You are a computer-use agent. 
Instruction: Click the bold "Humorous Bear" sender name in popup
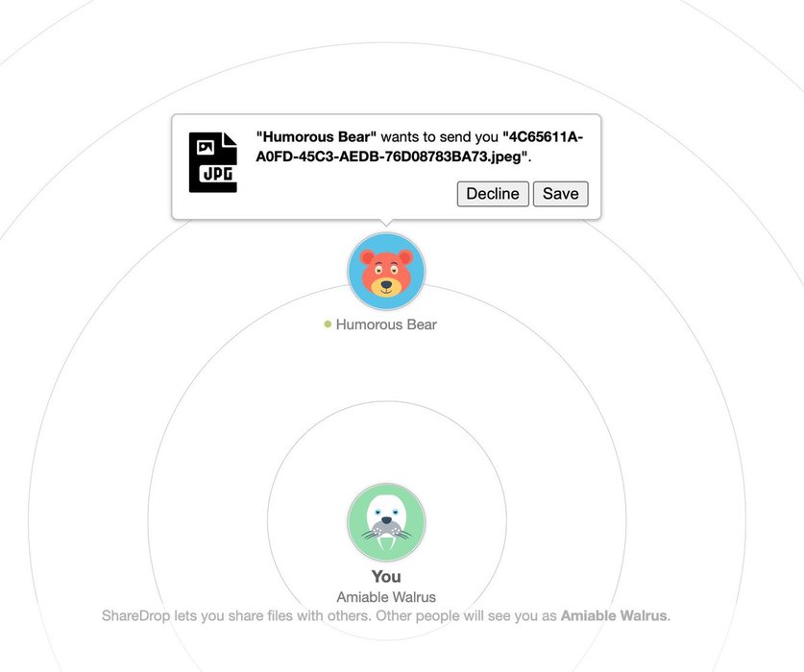click(316, 137)
